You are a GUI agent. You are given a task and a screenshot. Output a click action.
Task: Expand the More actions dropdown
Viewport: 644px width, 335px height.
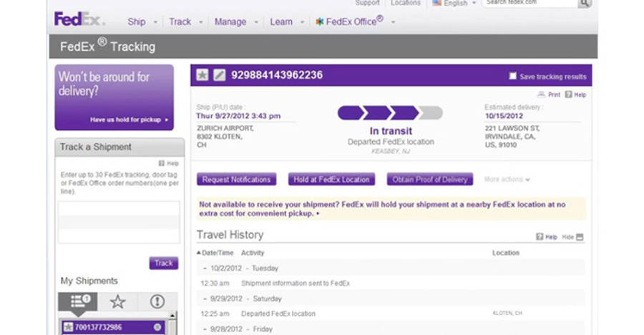[507, 180]
